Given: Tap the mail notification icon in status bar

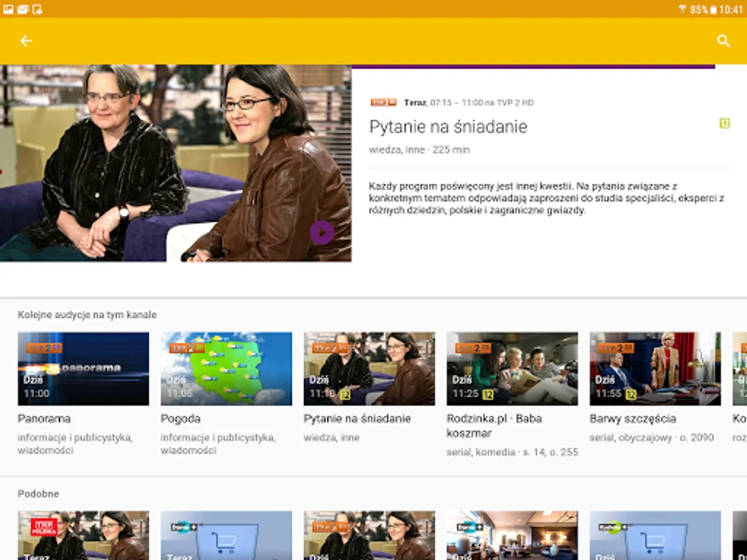Looking at the screenshot, I should click(23, 9).
